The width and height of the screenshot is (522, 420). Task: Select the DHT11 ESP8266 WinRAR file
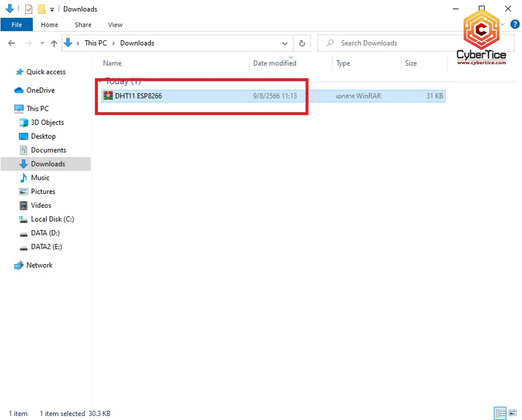139,96
